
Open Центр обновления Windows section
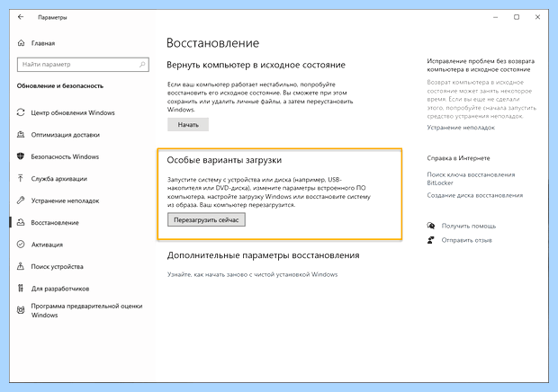[73, 112]
